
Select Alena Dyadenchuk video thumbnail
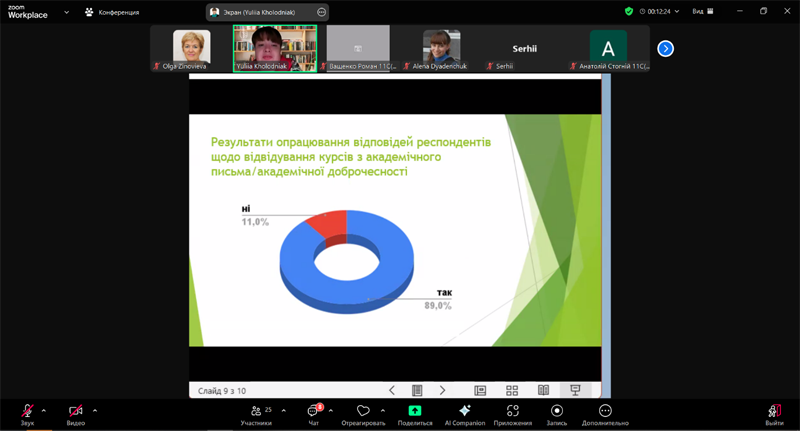point(441,49)
